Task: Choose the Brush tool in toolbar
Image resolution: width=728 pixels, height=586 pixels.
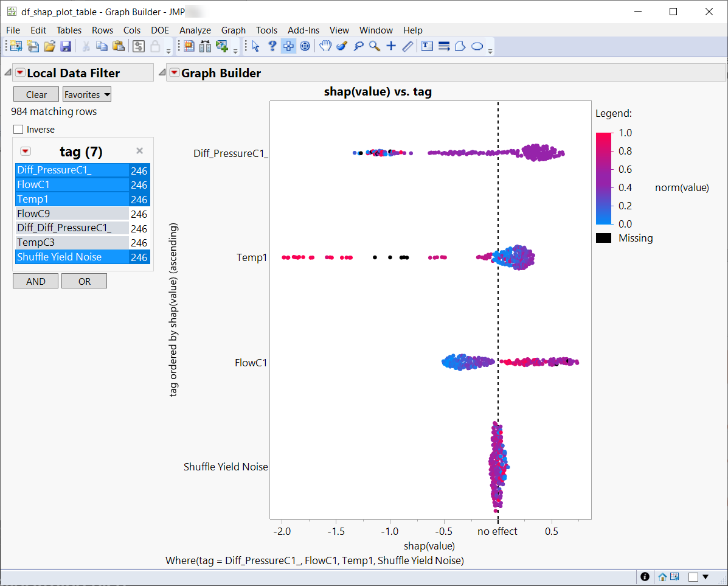Action: pos(342,46)
